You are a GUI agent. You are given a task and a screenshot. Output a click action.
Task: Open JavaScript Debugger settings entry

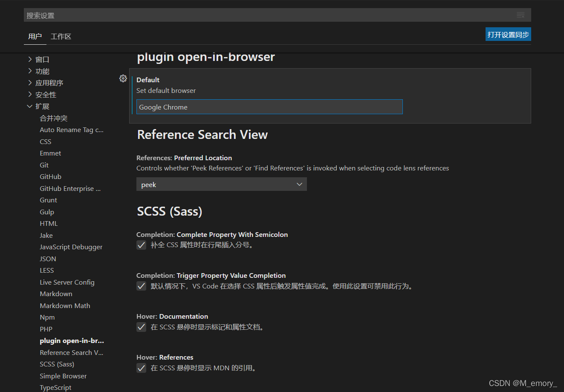point(71,247)
